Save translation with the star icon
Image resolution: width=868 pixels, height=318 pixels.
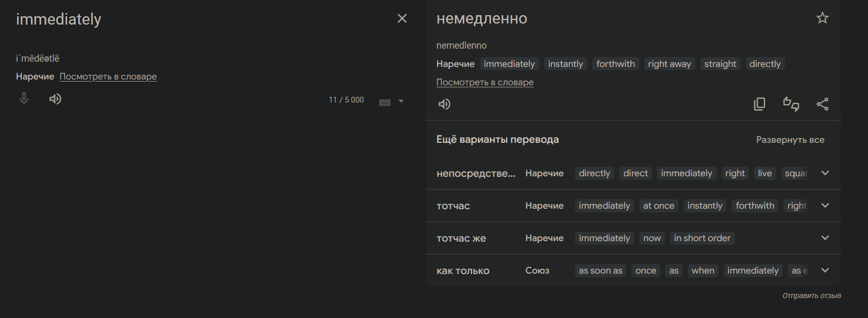click(x=823, y=18)
